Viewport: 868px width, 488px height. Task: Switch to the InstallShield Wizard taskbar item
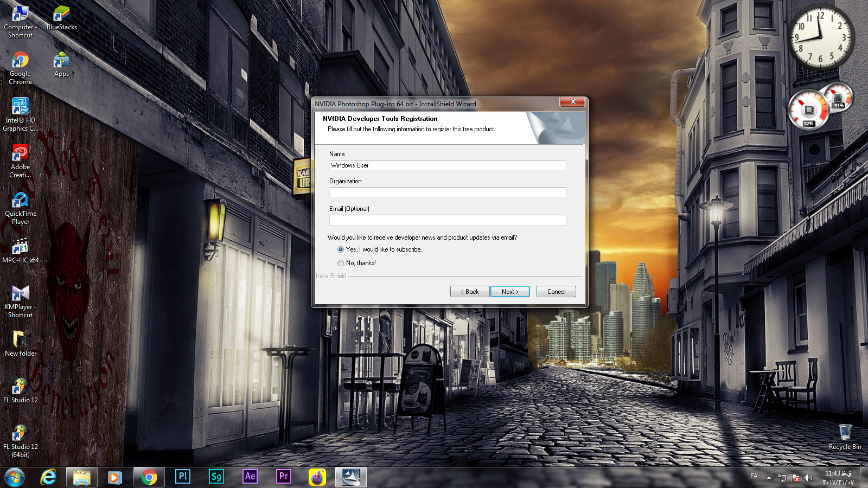(350, 477)
